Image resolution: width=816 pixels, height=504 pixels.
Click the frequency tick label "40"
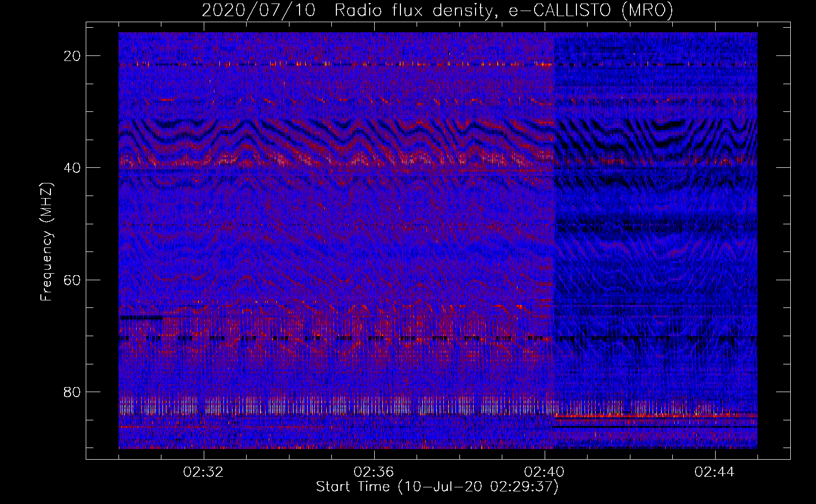point(73,168)
